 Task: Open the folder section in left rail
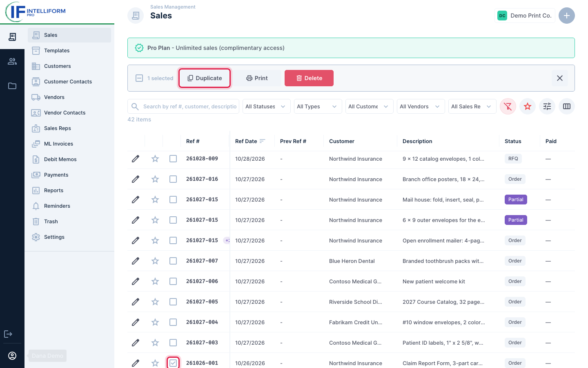point(12,86)
